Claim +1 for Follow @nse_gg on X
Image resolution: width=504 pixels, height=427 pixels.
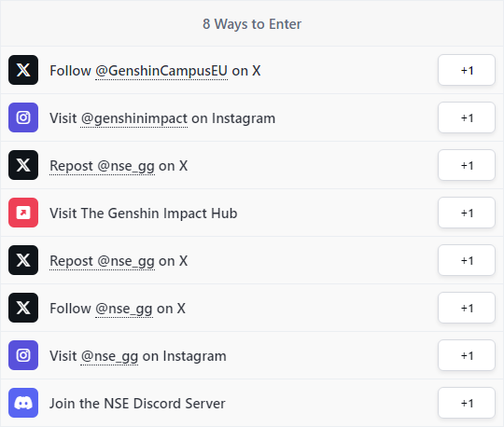(x=467, y=308)
